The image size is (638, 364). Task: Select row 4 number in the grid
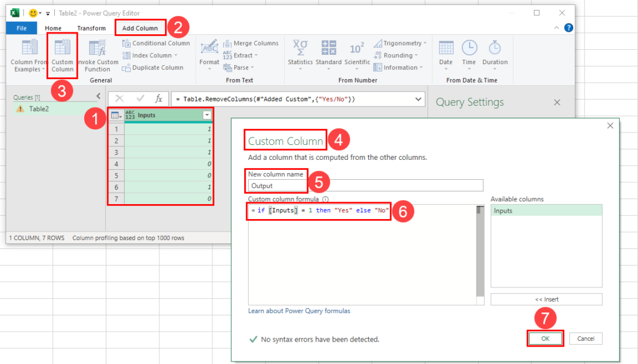[x=117, y=164]
